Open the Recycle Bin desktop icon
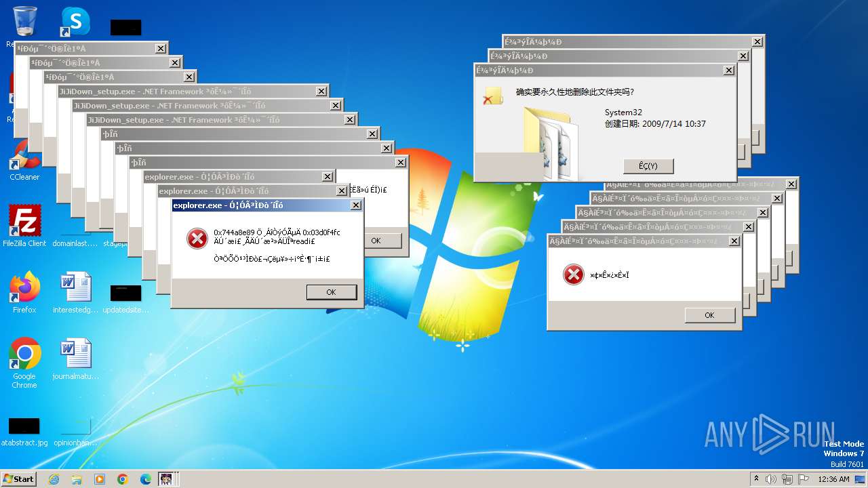This screenshot has width=868, height=488. tap(24, 22)
